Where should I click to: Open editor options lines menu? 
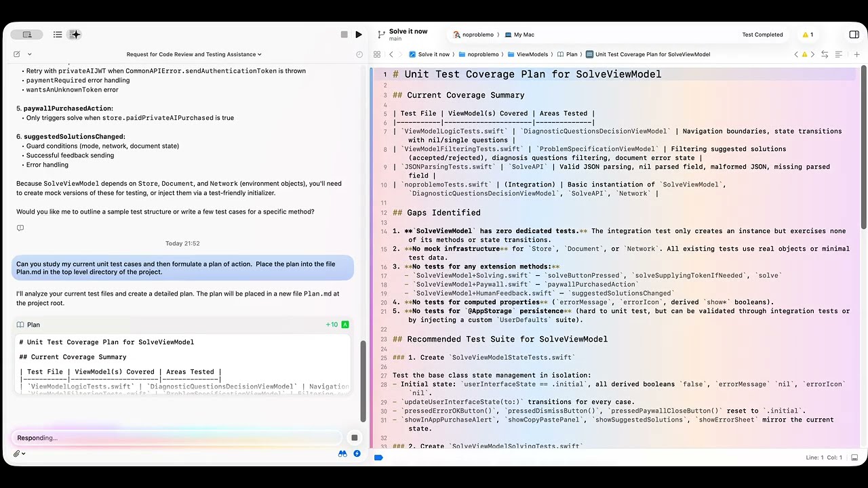[839, 54]
